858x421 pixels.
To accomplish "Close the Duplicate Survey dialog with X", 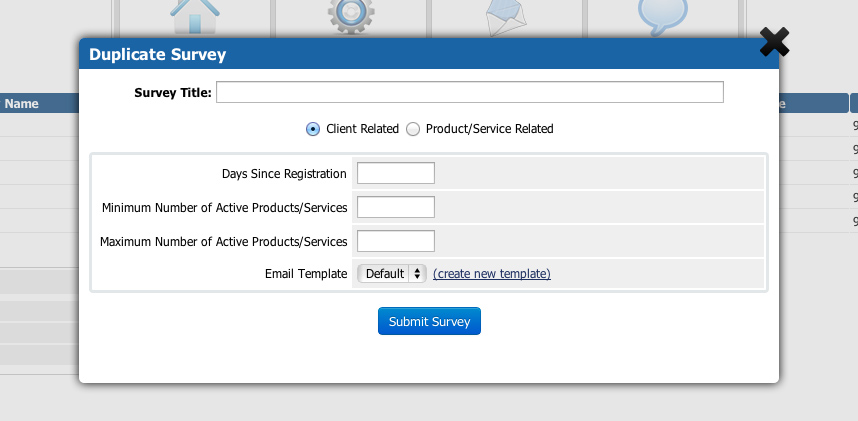I will click(774, 41).
